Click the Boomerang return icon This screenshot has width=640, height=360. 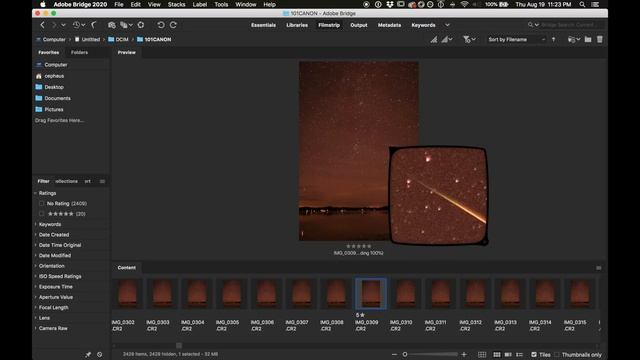pos(94,25)
